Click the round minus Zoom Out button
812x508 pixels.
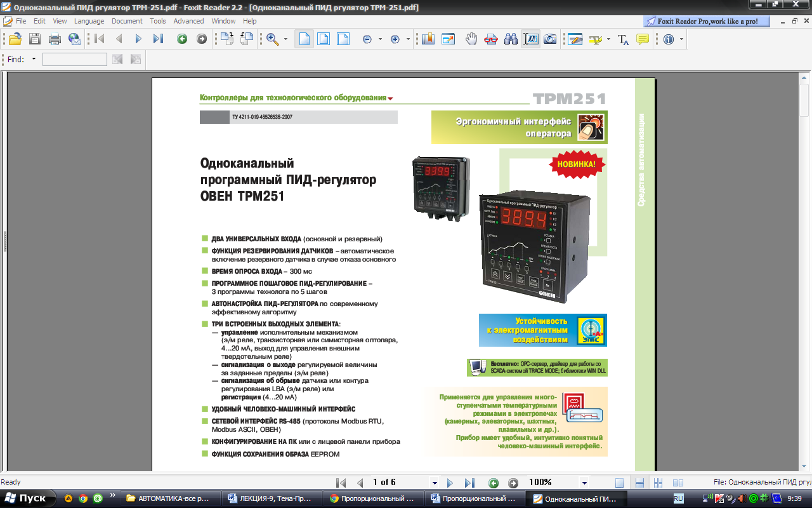[x=367, y=39]
